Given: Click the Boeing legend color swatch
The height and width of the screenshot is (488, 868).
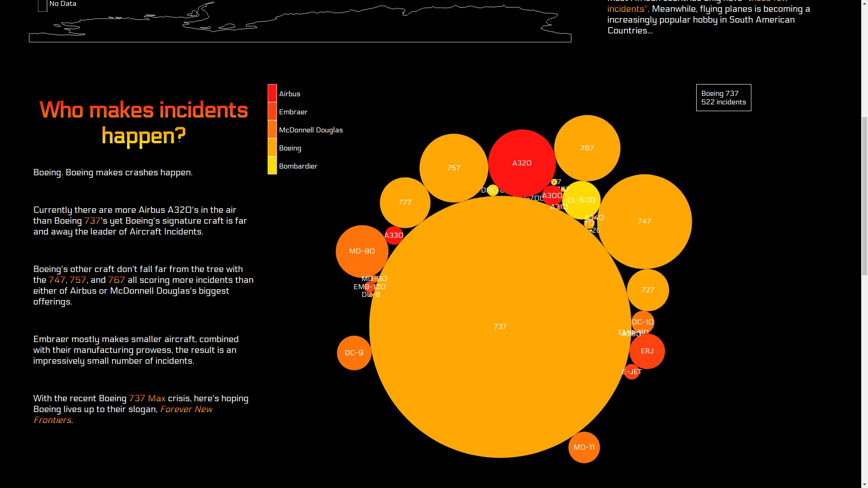Looking at the screenshot, I should point(272,148).
